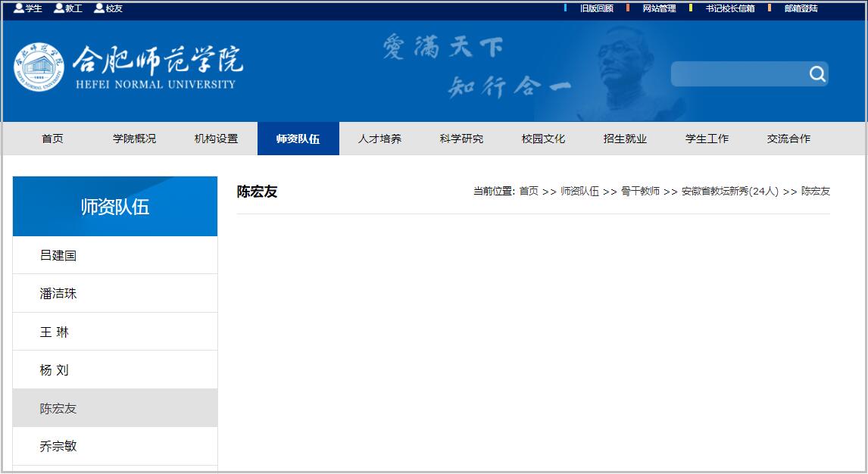Screen dimensions: 868x474
Task: Select 潘洁珠 in the sidebar list
Action: 115,293
